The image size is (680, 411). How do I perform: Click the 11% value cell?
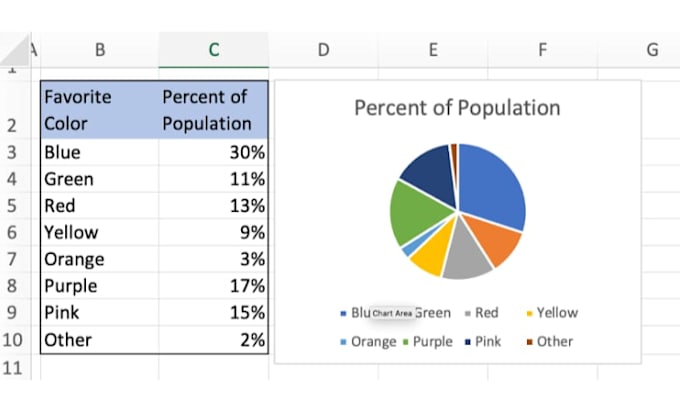tap(213, 179)
